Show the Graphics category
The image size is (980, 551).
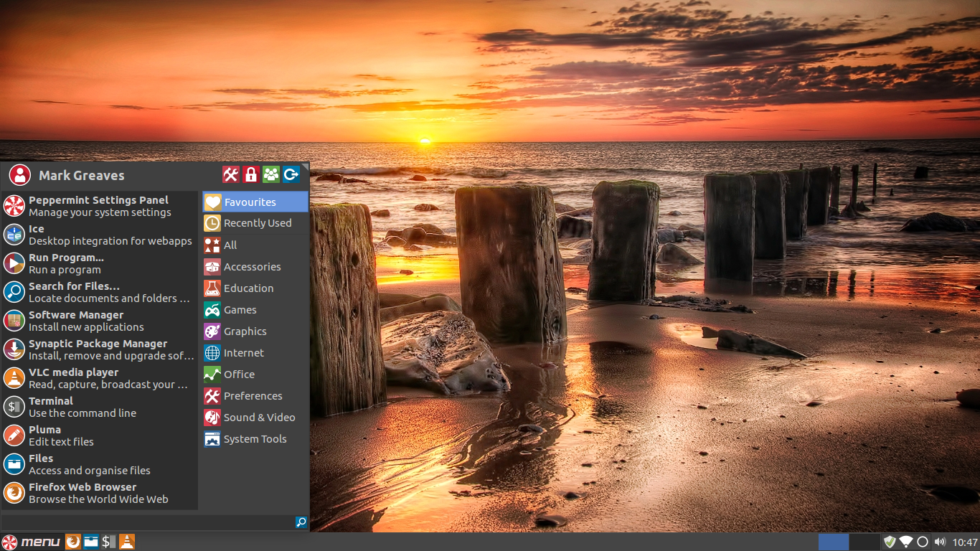[255, 331]
